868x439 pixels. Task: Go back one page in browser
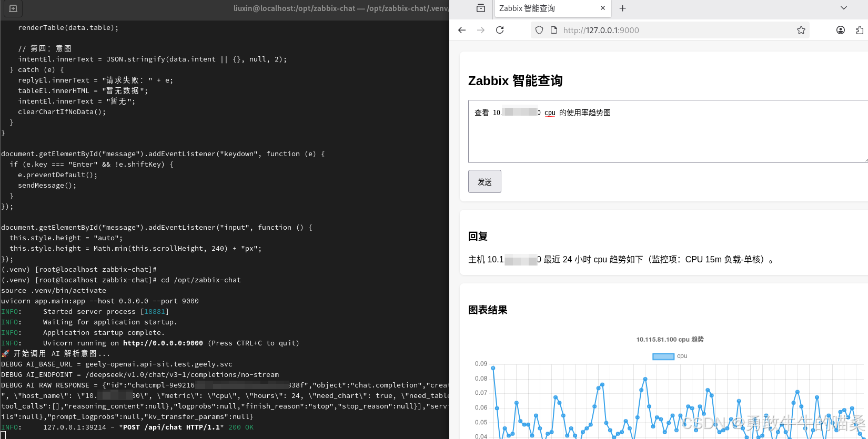tap(462, 30)
